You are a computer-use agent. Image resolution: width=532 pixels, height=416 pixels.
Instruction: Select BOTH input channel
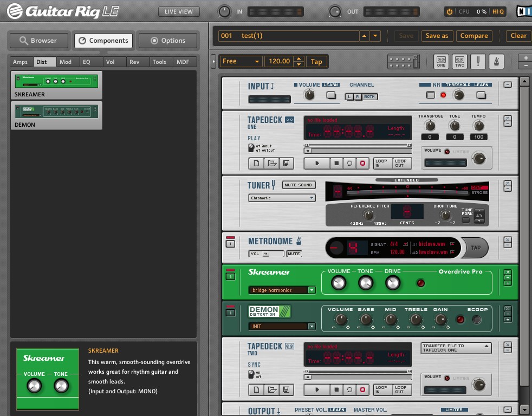[x=369, y=97]
